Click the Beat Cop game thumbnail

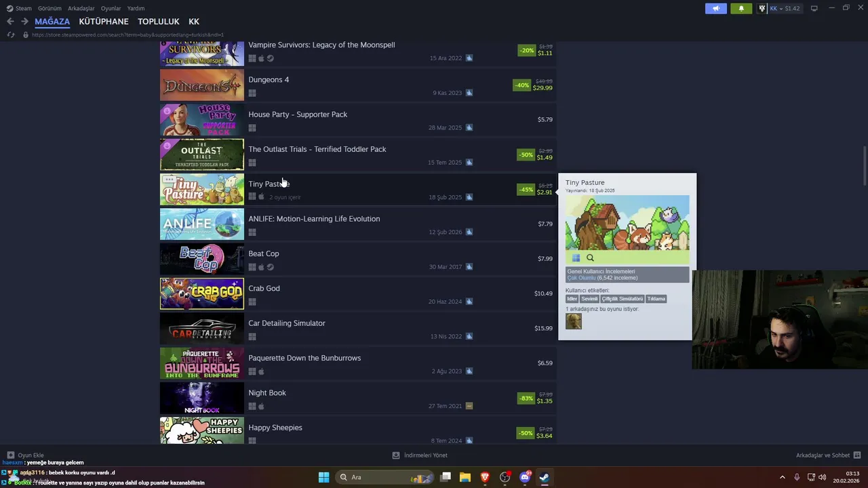tap(202, 259)
